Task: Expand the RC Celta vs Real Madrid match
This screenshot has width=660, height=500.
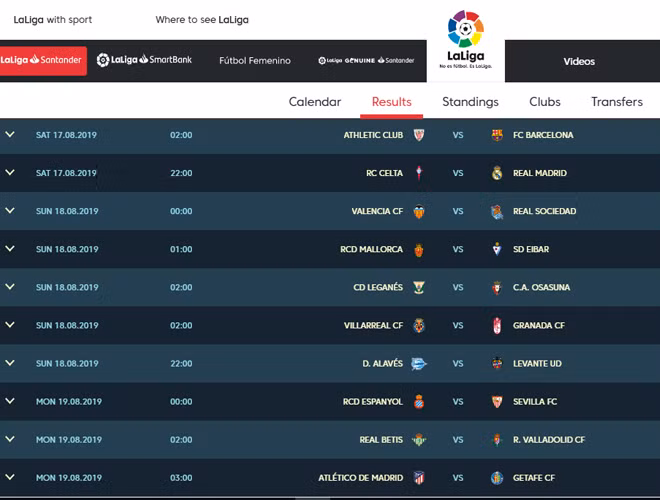Action: pos(10,173)
